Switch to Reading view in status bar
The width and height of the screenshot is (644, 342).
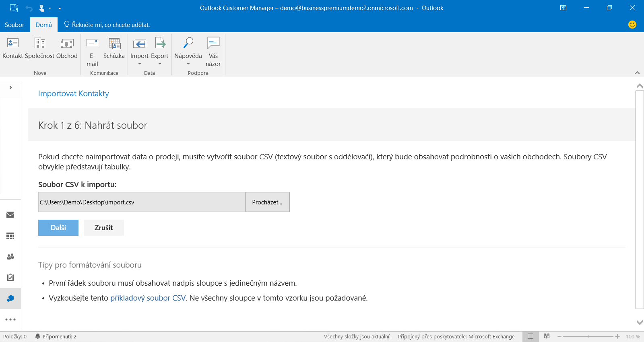pyautogui.click(x=547, y=336)
